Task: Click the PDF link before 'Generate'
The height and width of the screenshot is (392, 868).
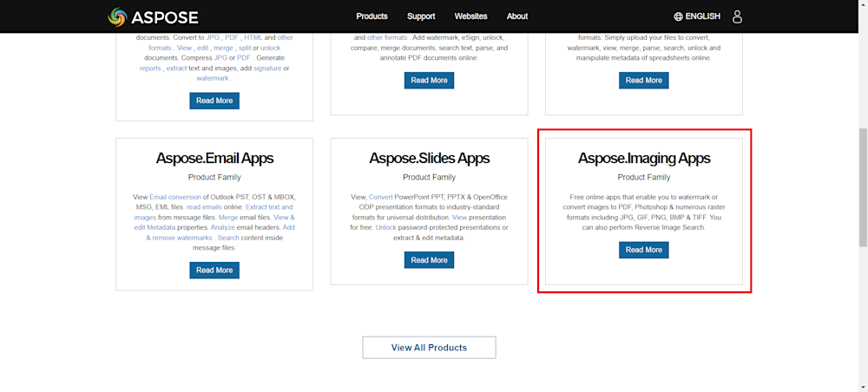Action: [x=244, y=58]
